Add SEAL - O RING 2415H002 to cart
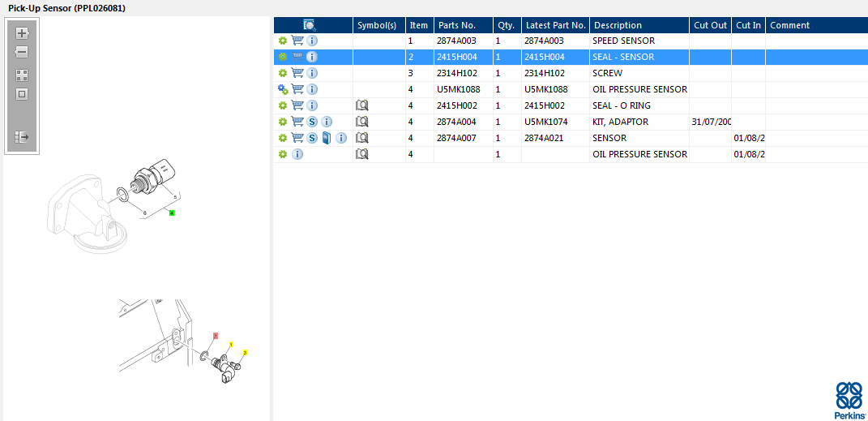Screen dimensions: 868x421 pos(297,105)
